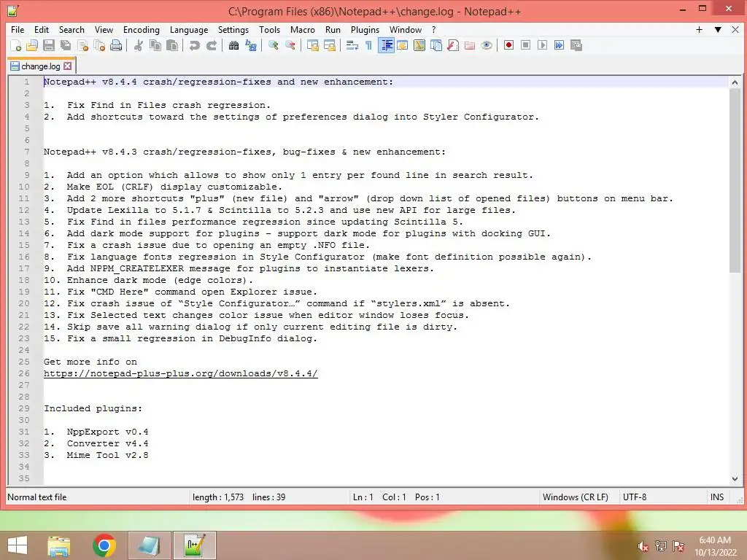The image size is (747, 560).
Task: Open the opened-files dropdown arrow on menu bar
Action: coord(718,29)
